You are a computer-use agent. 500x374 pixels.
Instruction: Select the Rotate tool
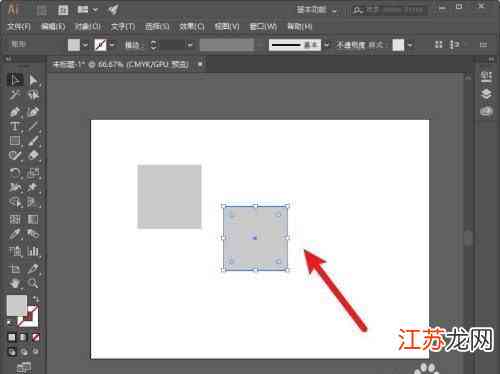(15, 173)
